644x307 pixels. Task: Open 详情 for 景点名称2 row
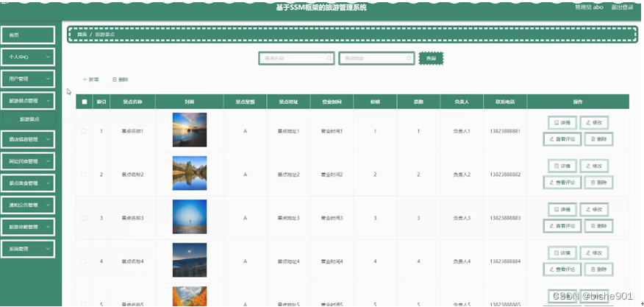click(562, 166)
